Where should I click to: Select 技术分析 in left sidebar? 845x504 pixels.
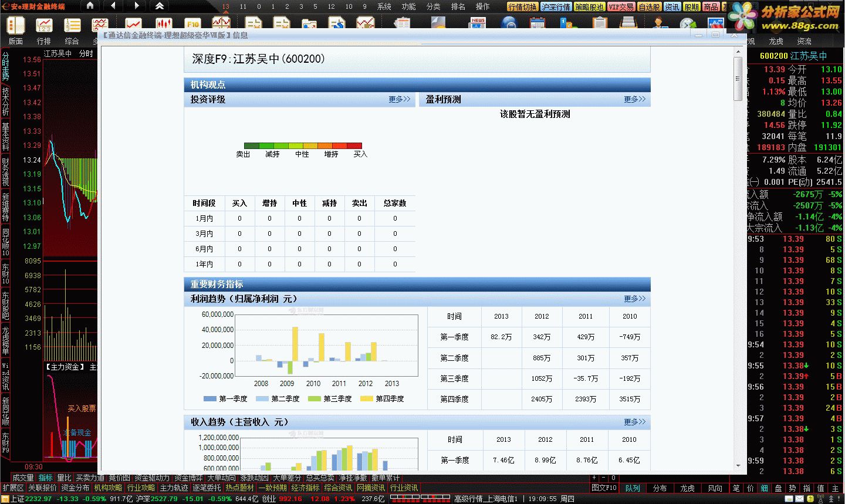click(x=5, y=102)
